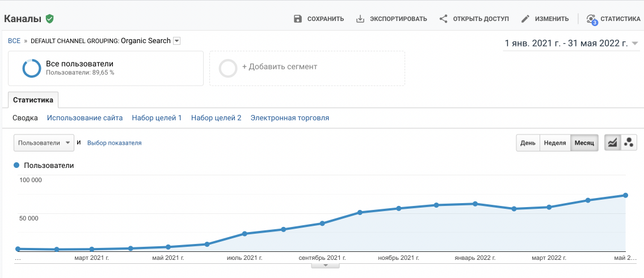The image size is (644, 278).
Task: Click the ИЗМЕНИТЬ button
Action: [x=545, y=19]
